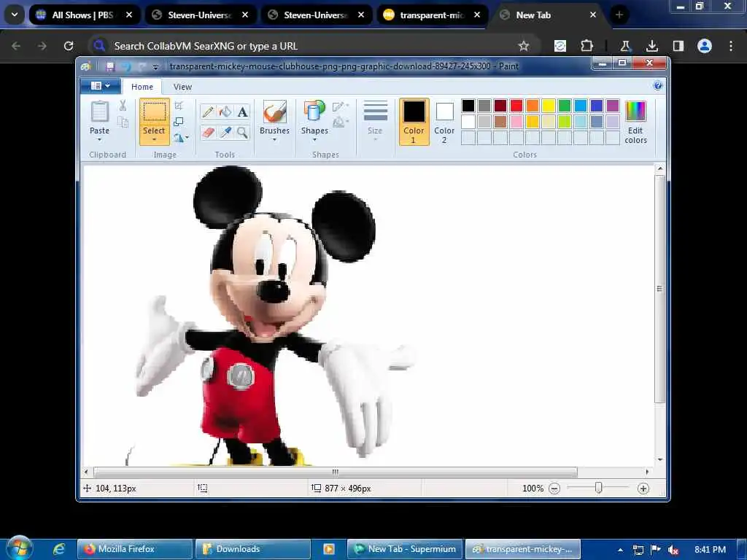Click the Undo arrow in quick access toolbar
Screen dimensions: 747x560
[x=126, y=66]
